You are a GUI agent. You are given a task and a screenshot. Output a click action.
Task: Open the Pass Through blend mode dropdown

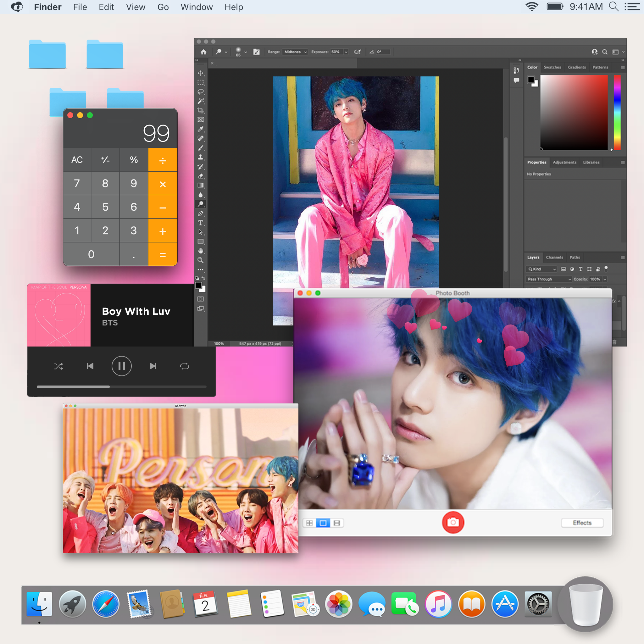(x=549, y=279)
